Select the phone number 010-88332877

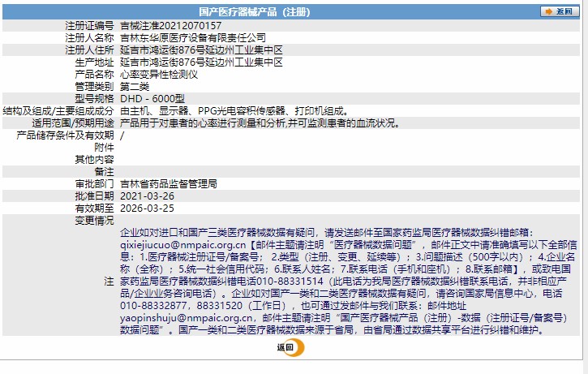[155, 306]
